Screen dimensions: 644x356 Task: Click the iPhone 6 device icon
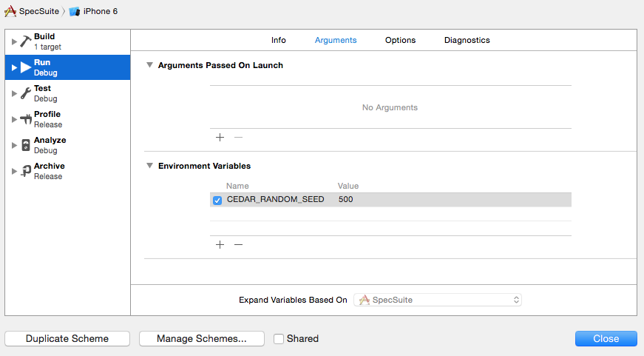click(74, 12)
